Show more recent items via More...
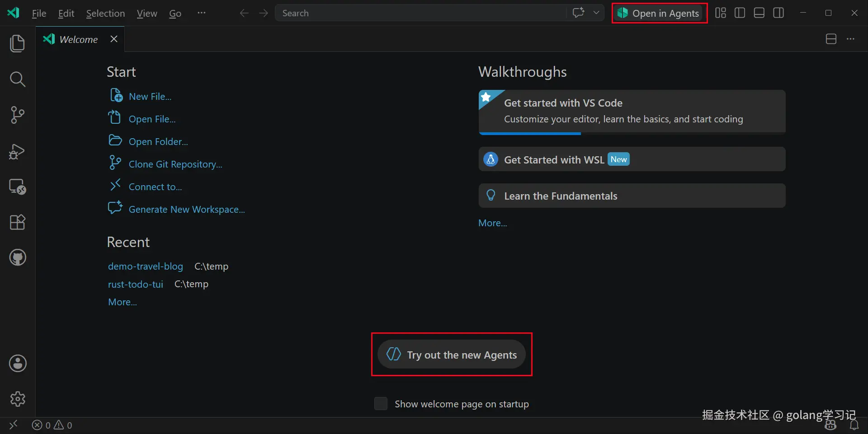The height and width of the screenshot is (434, 868). (123, 302)
